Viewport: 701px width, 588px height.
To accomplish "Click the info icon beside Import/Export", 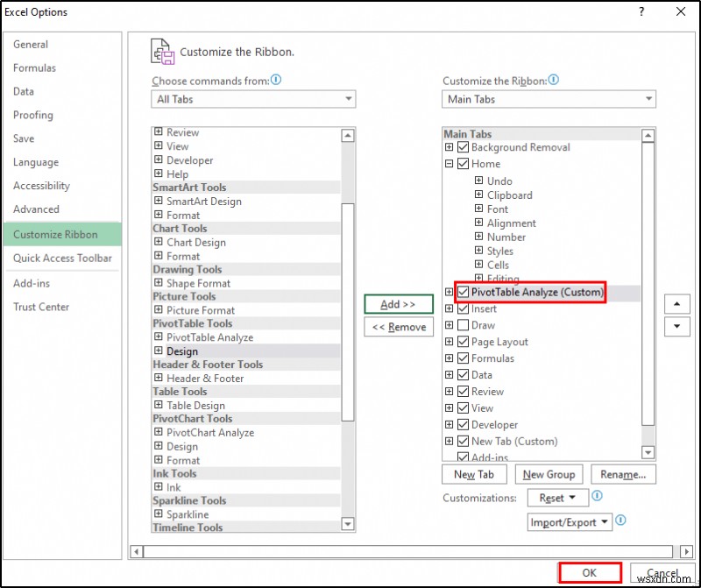I will pos(620,521).
